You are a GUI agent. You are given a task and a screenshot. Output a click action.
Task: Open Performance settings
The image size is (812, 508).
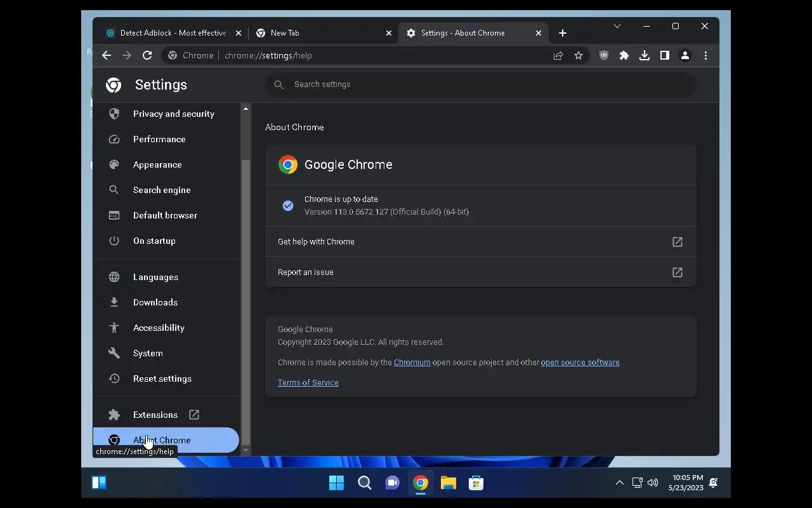[166, 139]
